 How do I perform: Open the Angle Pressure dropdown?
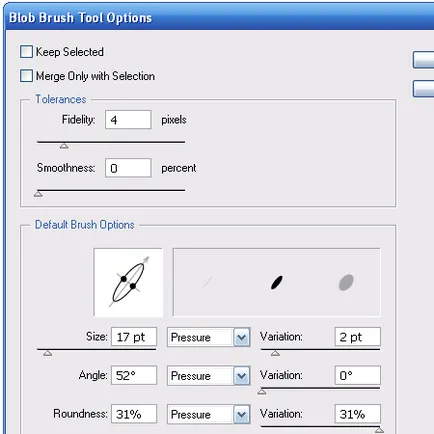pos(209,376)
